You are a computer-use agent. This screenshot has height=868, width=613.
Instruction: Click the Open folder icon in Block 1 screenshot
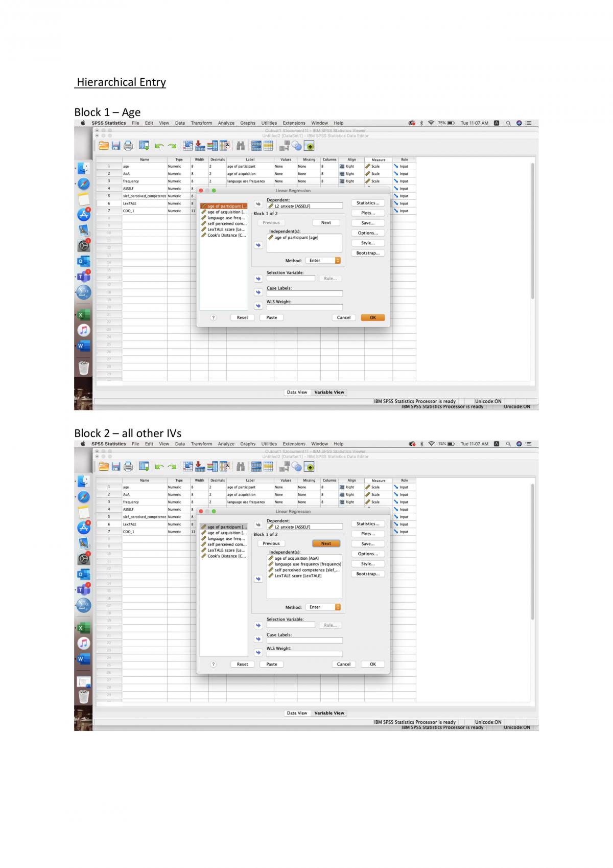104,146
